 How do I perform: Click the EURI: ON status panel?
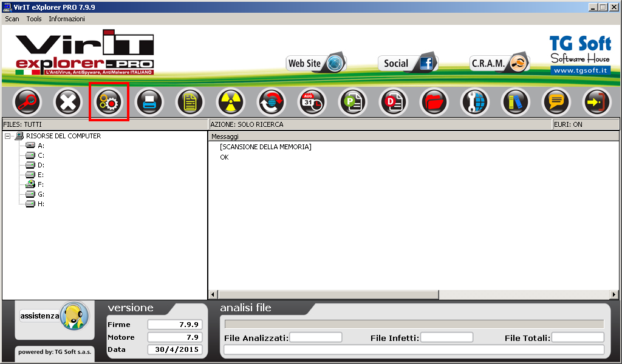click(x=586, y=124)
